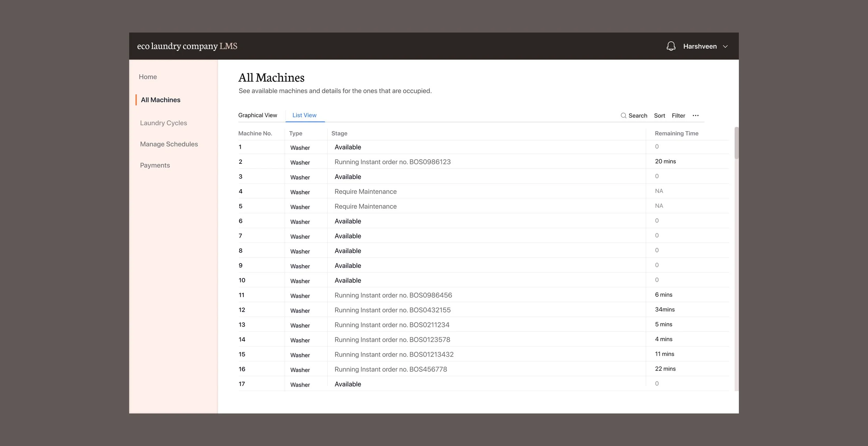The height and width of the screenshot is (446, 868).
Task: Open the Filter options
Action: 678,116
